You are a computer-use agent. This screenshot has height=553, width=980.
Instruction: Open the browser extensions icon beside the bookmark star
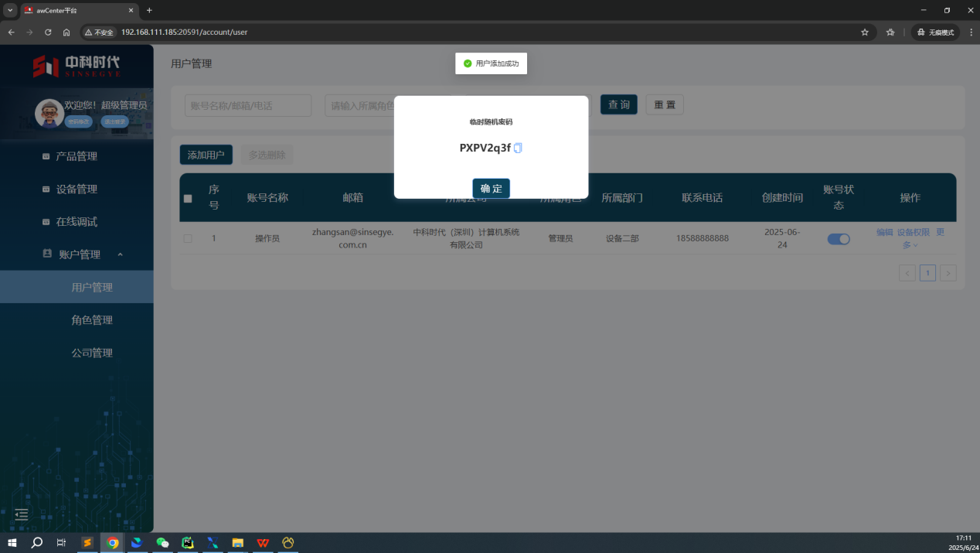pyautogui.click(x=890, y=32)
